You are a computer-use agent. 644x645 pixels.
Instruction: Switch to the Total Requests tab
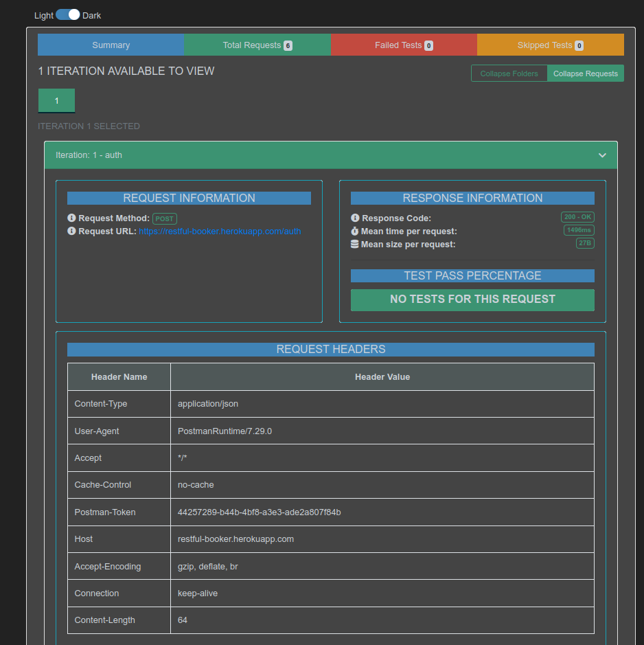(257, 45)
